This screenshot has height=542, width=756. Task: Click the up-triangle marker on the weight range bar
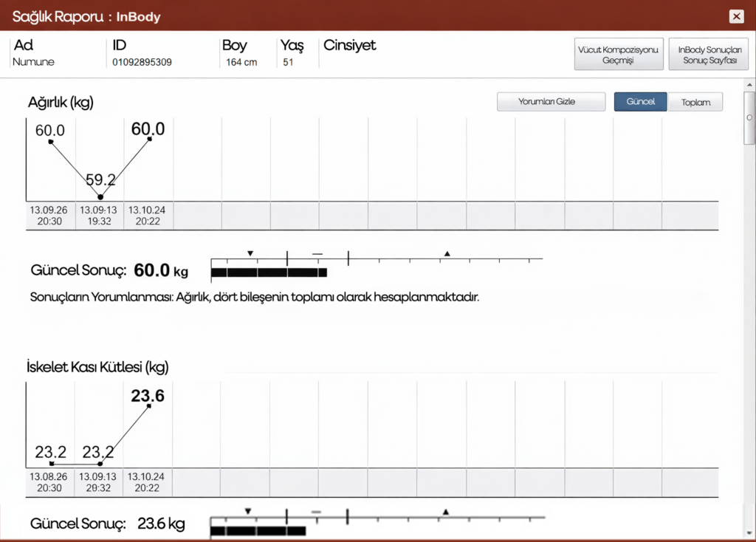[447, 253]
